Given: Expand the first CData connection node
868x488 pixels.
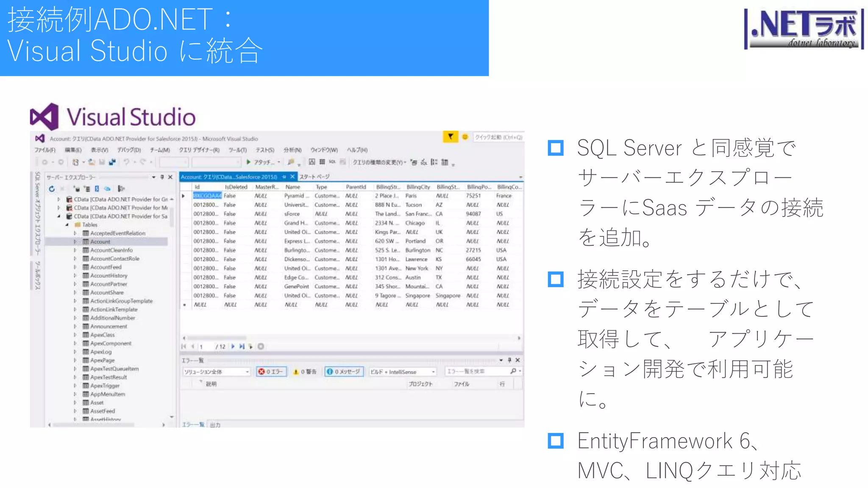Looking at the screenshot, I should click(58, 199).
